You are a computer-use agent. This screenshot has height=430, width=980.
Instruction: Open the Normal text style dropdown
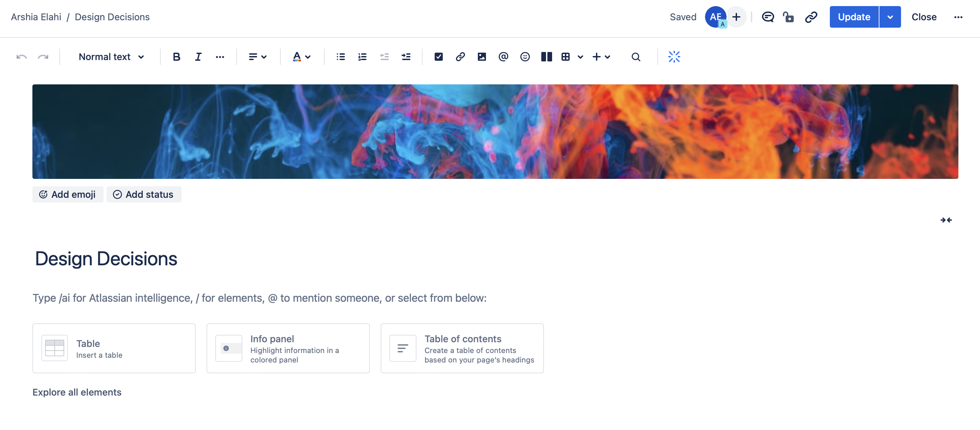pyautogui.click(x=111, y=57)
